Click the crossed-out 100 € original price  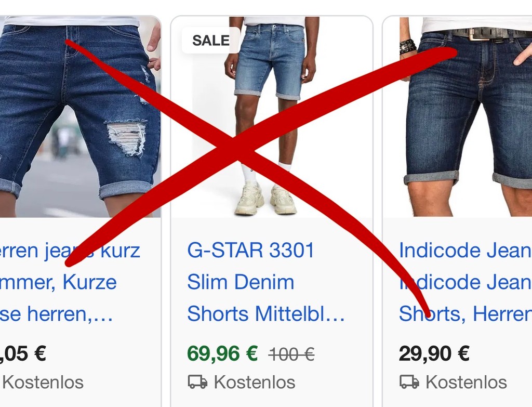291,355
